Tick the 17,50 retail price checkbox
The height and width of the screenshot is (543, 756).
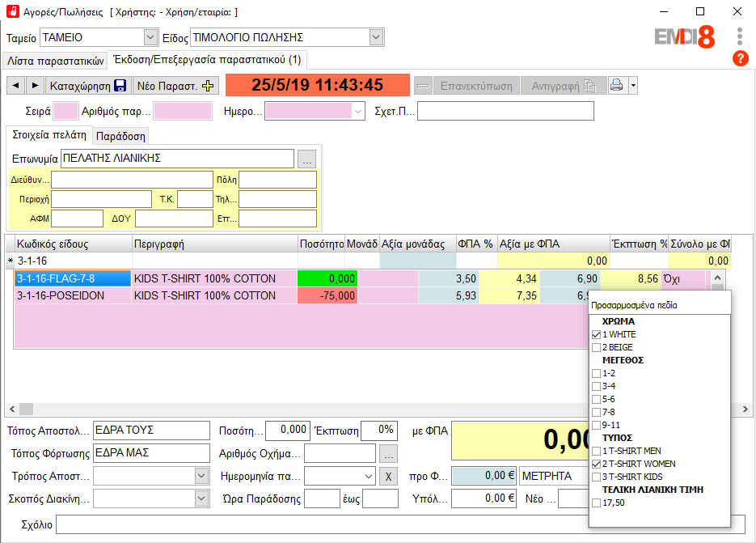[x=597, y=503]
